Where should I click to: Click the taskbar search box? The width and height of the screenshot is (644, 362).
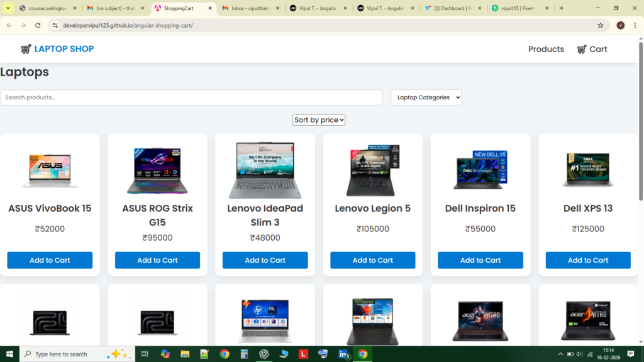(77, 354)
